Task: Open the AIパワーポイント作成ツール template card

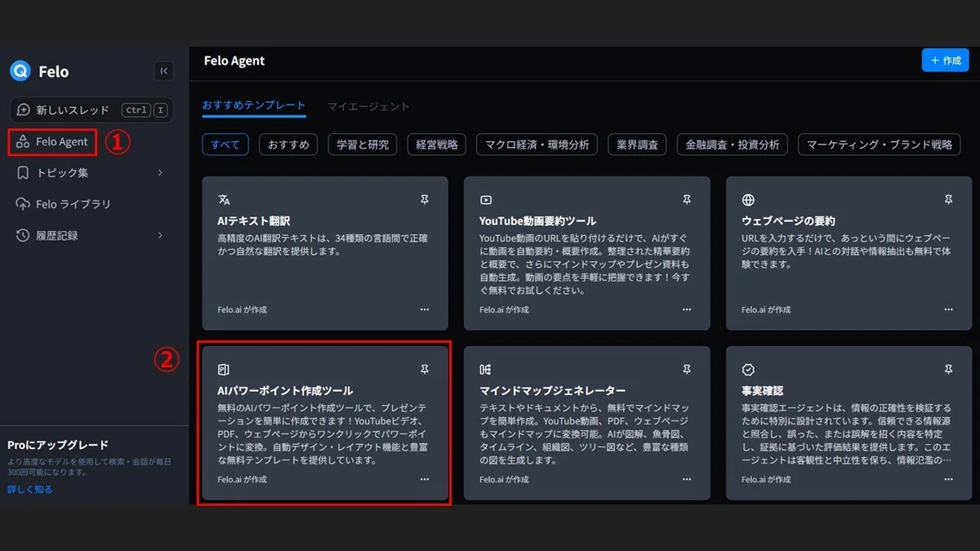Action: click(x=325, y=424)
